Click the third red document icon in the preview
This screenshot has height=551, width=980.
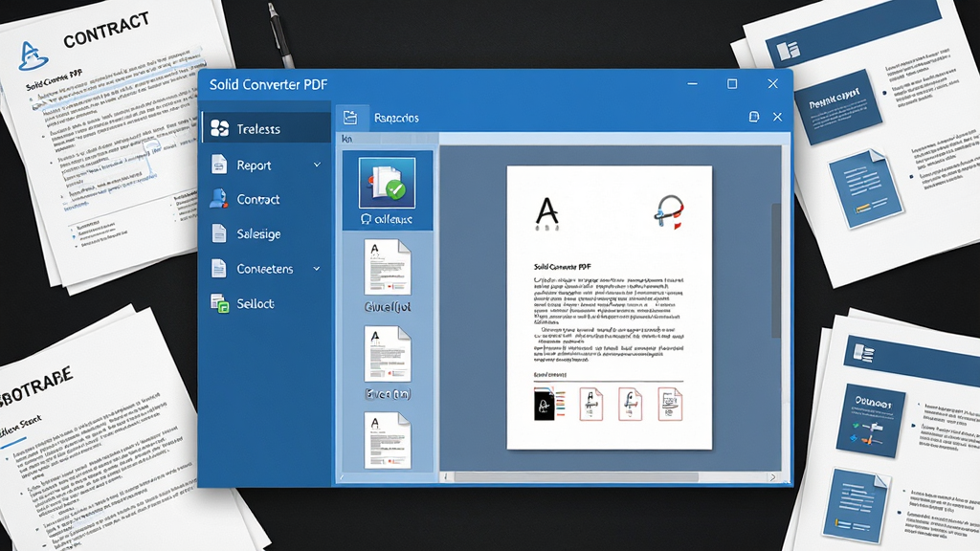(x=630, y=404)
